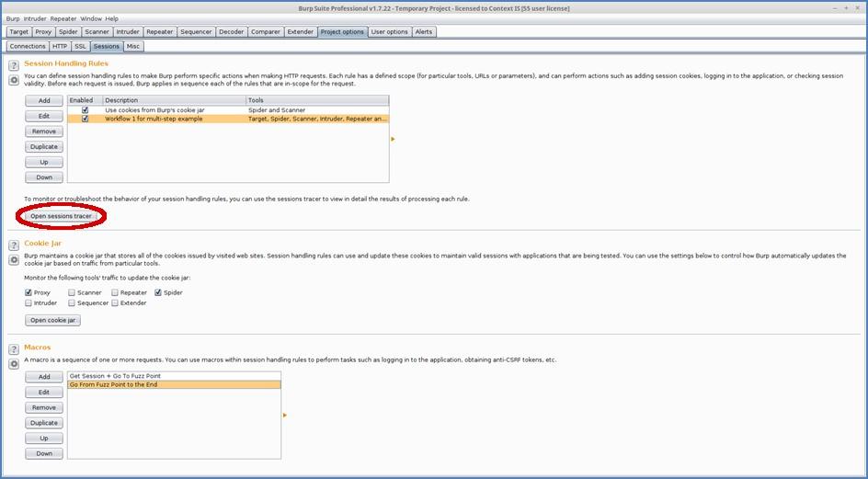Open the Intruder menu in menu bar
The image size is (868, 479).
tap(35, 18)
